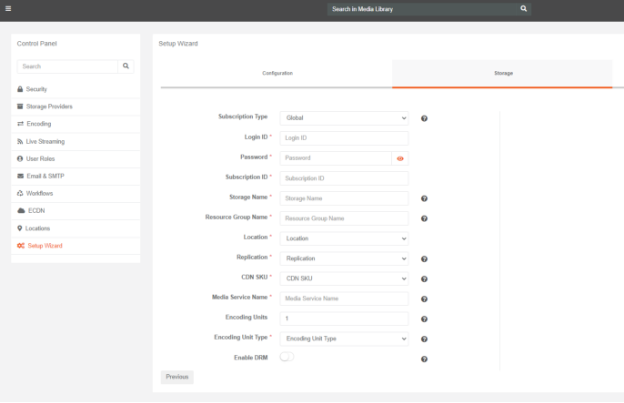
Task: Toggle the Enable DRM switch
Action: click(287, 357)
